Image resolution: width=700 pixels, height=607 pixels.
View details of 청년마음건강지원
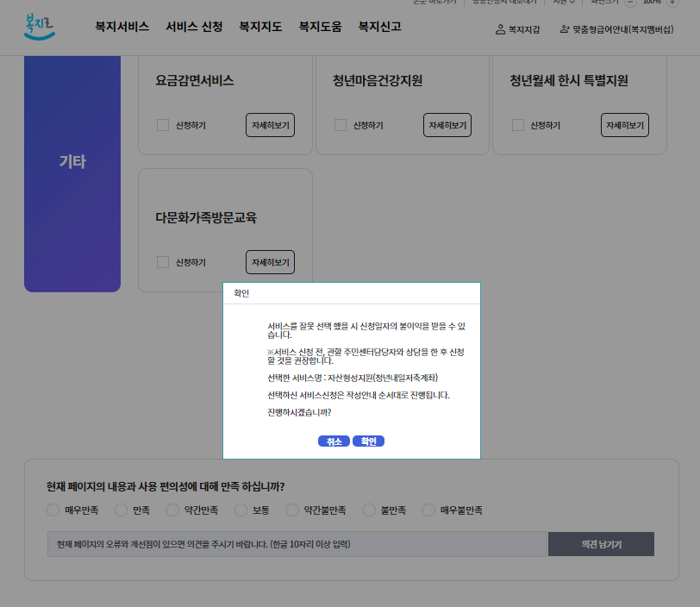(447, 125)
